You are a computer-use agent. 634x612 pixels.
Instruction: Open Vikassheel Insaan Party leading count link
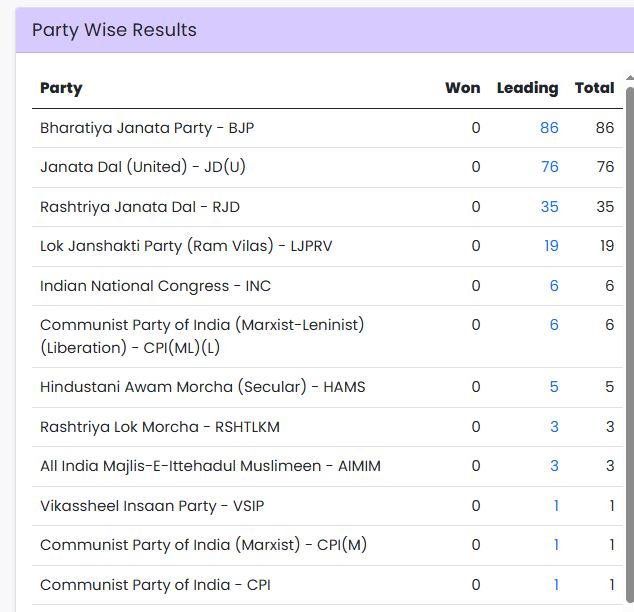(556, 506)
